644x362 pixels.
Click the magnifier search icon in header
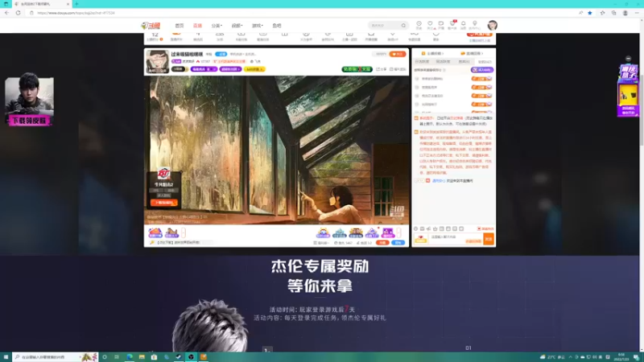(404, 26)
